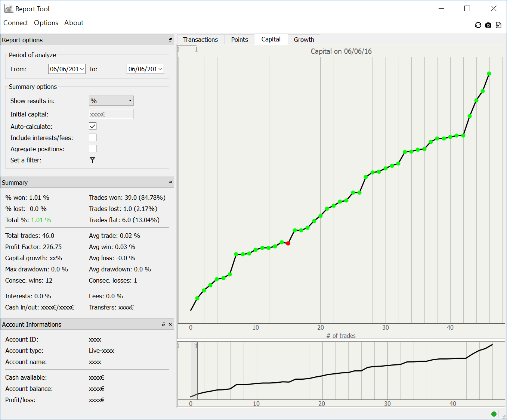Click the green connection status indicator
Viewport: 507px width, 420px height.
tap(494, 414)
